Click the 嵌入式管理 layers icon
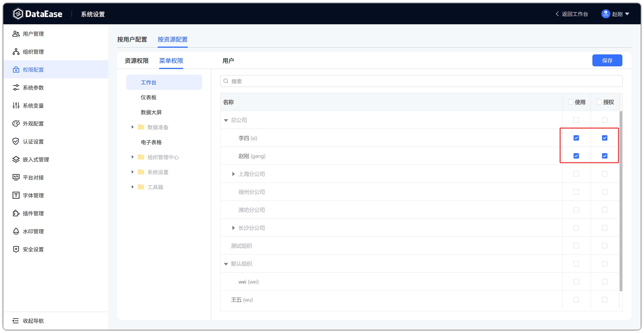The image size is (644, 333). [x=16, y=160]
